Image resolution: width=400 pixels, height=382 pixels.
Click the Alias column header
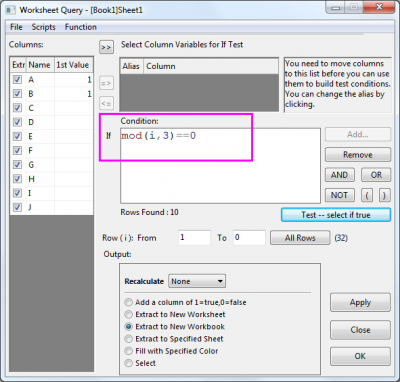coord(131,66)
